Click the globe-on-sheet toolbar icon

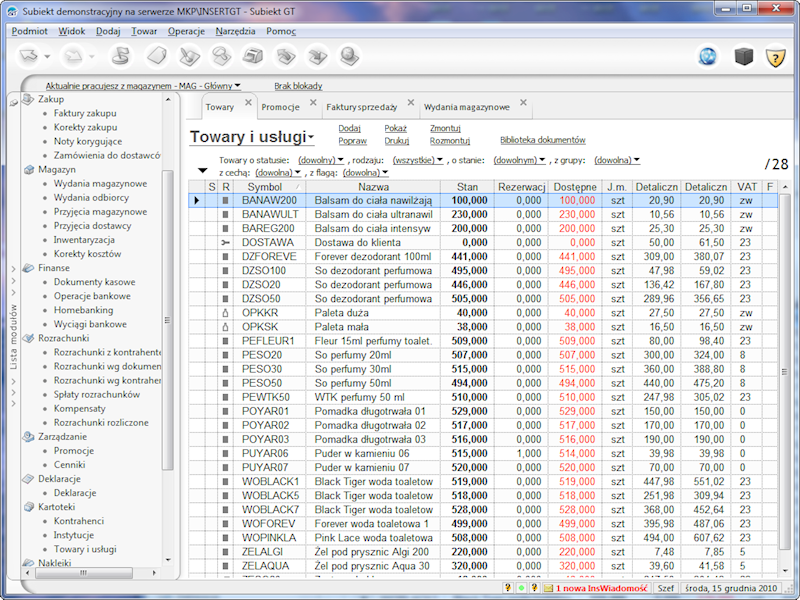349,56
